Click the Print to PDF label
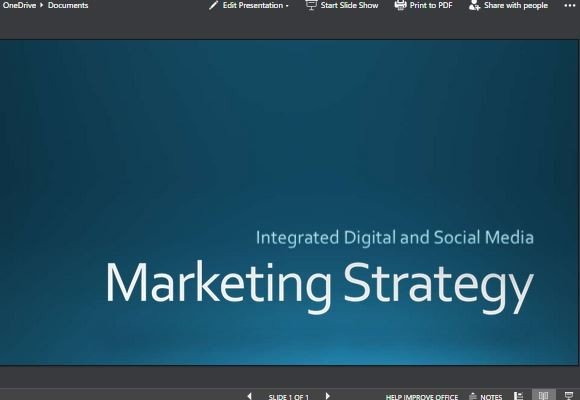This screenshot has height=400, width=580. [431, 5]
